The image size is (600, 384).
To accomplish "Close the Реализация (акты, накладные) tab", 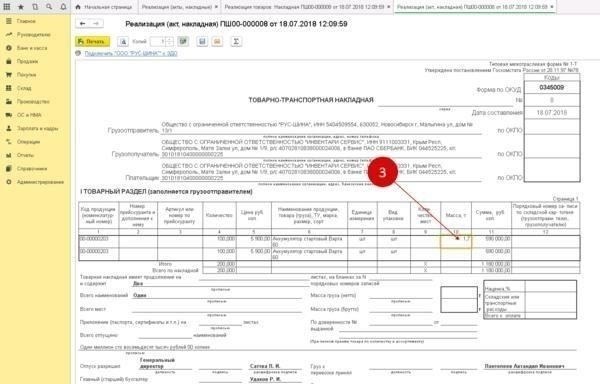I will click(216, 7).
